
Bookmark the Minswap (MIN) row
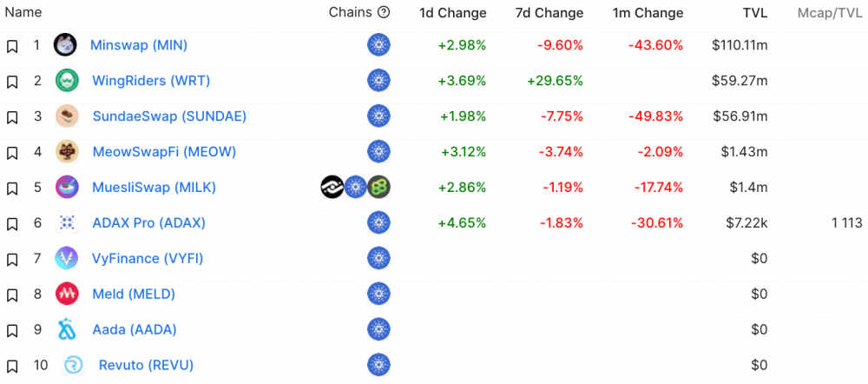click(12, 46)
